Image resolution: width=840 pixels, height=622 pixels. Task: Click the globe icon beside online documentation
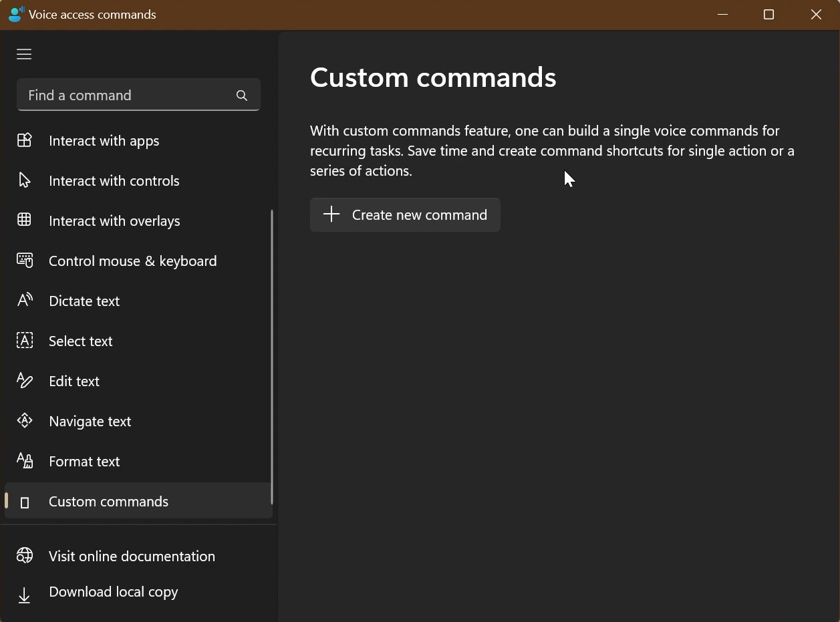click(x=24, y=555)
